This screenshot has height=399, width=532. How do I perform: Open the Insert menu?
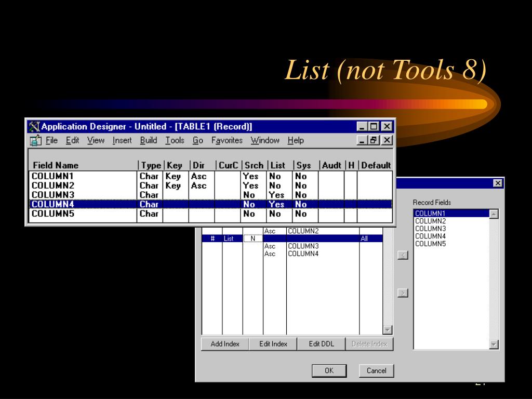pos(122,140)
